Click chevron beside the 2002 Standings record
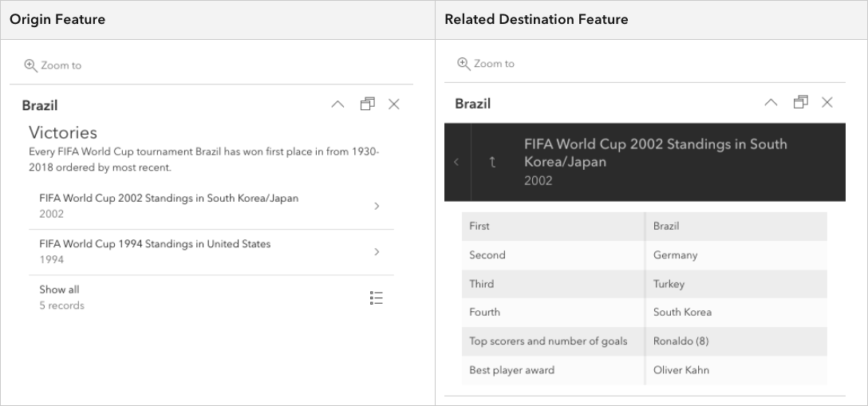The height and width of the screenshot is (406, 868). 377,206
